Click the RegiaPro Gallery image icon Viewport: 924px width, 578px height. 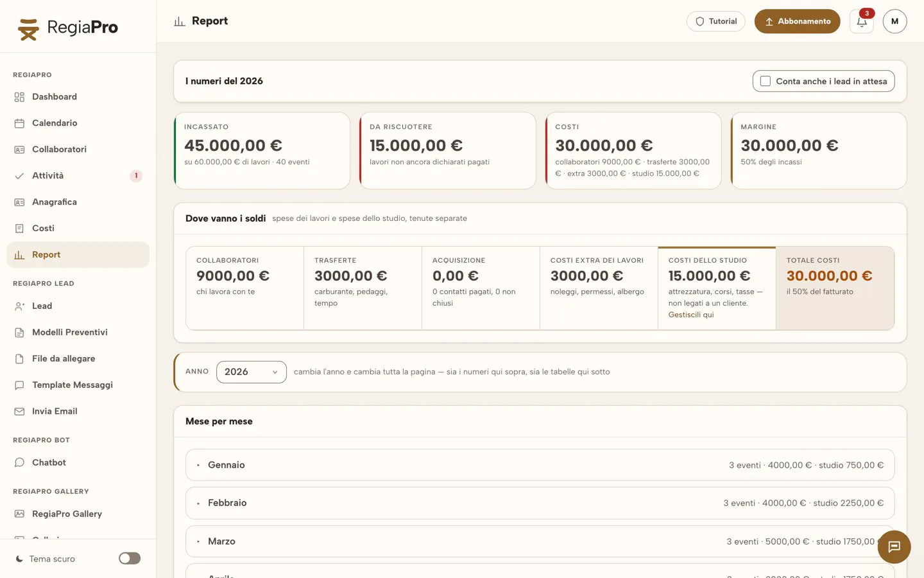(19, 514)
